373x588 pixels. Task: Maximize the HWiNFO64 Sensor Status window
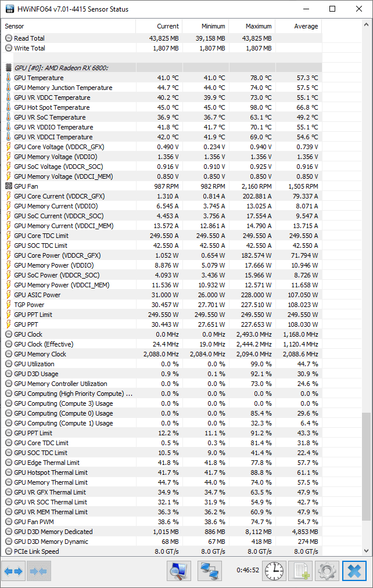332,9
